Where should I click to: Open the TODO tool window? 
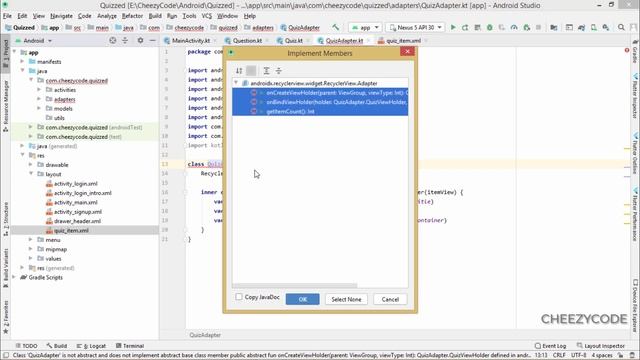click(x=26, y=346)
